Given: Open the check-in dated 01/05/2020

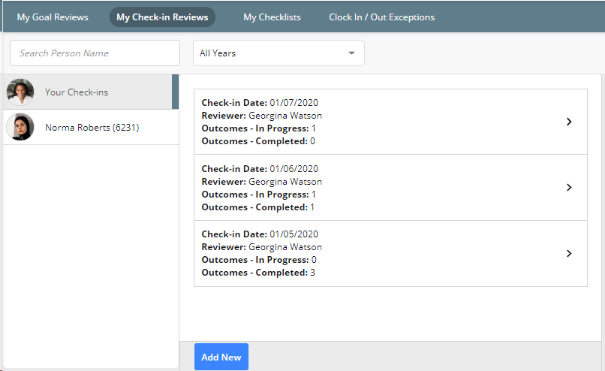Looking at the screenshot, I should (x=390, y=253).
